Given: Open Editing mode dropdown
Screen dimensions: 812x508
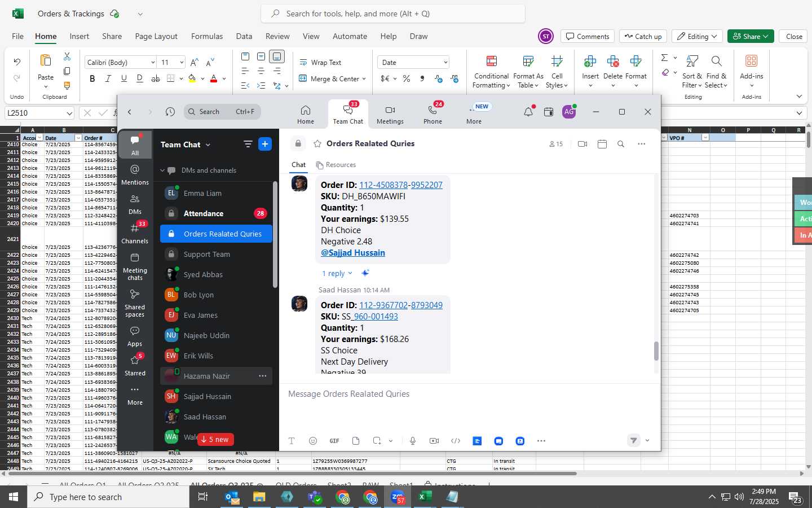Looking at the screenshot, I should (x=698, y=36).
